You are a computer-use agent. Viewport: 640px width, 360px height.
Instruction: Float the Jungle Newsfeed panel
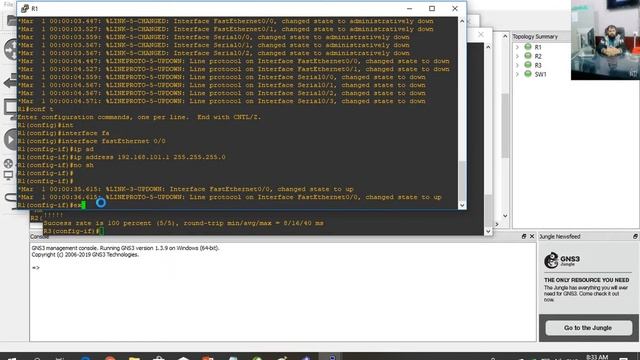tap(635, 236)
